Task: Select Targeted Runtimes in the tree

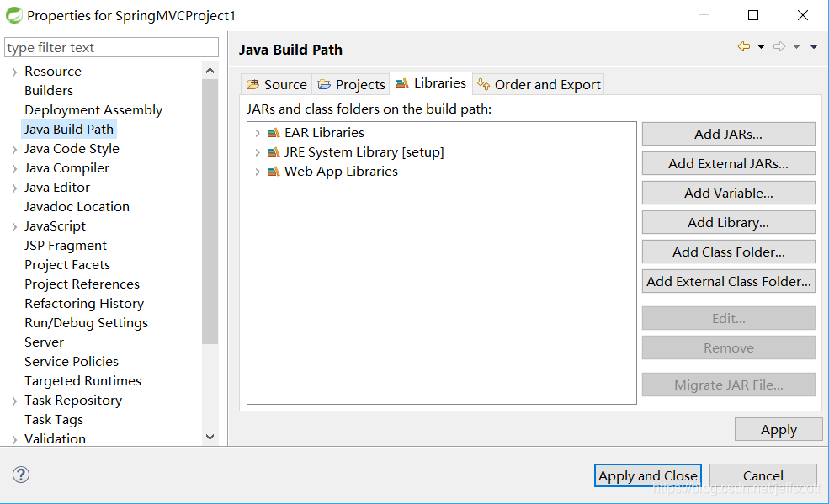Action: pyautogui.click(x=82, y=381)
